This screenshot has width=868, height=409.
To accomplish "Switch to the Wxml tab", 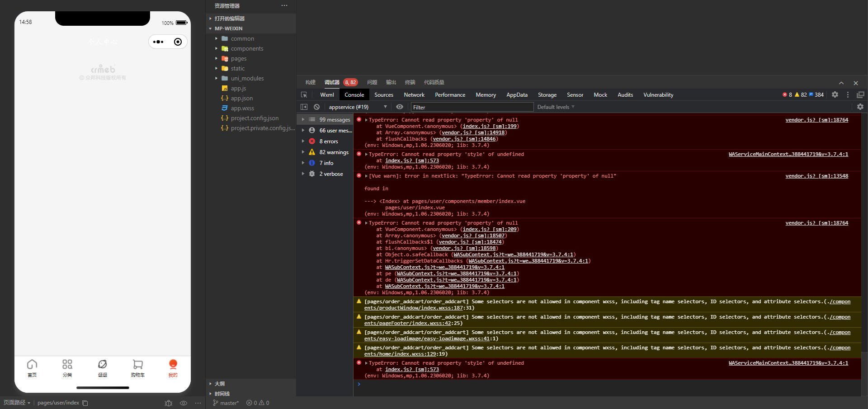I will tap(327, 95).
